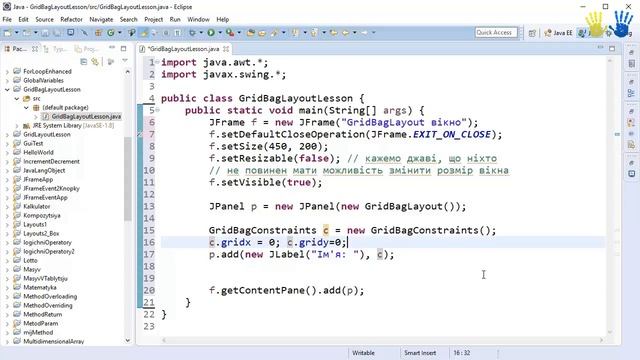Open the bottom-most right trim view icon
This screenshot has width=640, height=360.
pos(632,173)
